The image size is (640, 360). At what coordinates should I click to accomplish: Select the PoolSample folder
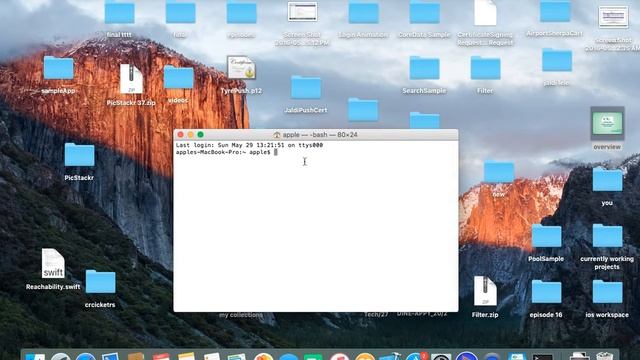tap(546, 236)
